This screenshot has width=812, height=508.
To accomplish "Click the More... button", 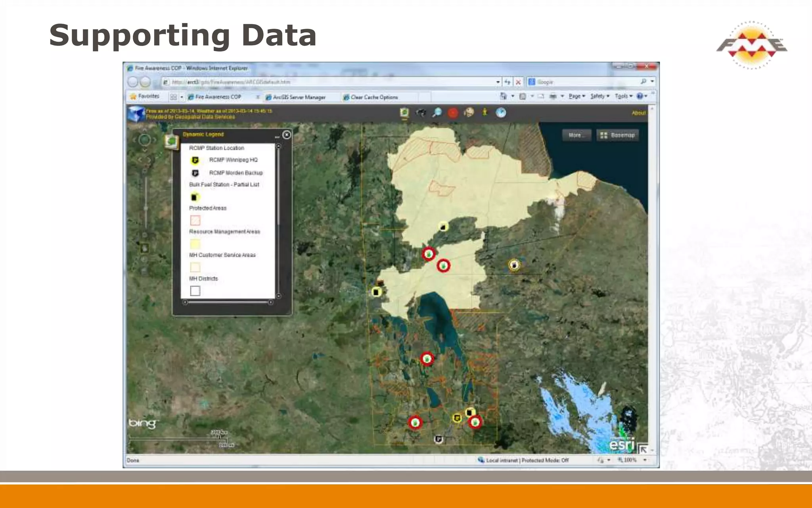I will pos(576,135).
